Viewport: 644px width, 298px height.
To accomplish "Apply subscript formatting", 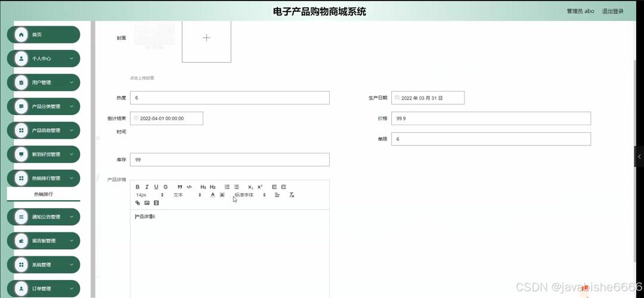I will (x=250, y=187).
